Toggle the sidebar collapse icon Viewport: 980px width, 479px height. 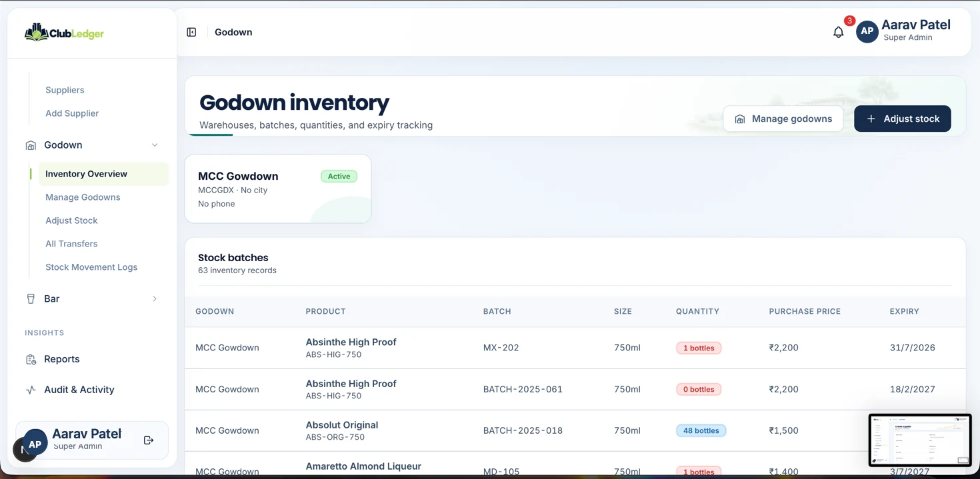click(x=191, y=32)
